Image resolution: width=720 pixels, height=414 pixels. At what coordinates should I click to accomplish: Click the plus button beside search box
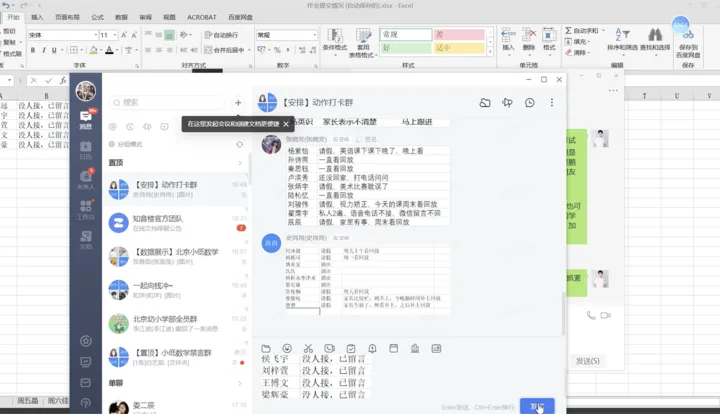coord(238,102)
